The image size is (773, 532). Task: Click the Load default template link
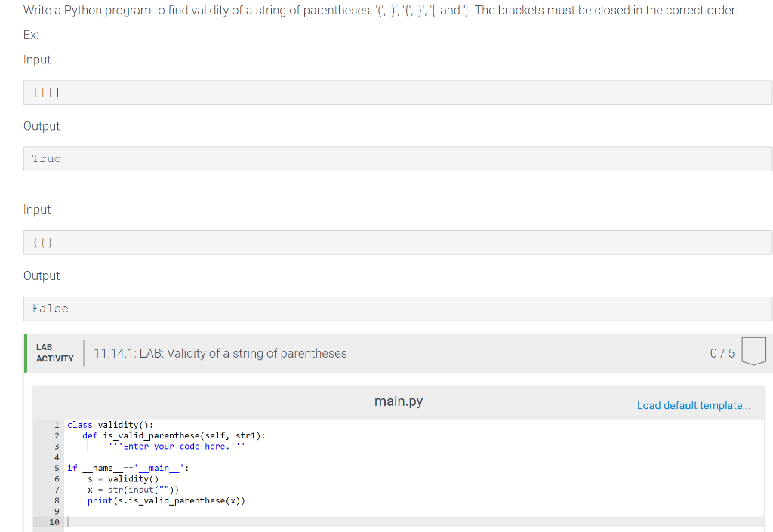point(693,405)
